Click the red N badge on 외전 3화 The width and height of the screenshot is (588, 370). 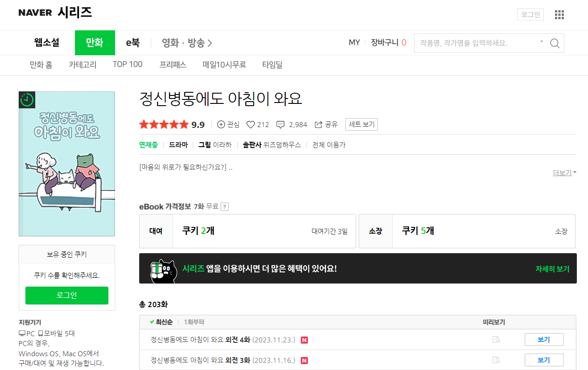(x=304, y=361)
